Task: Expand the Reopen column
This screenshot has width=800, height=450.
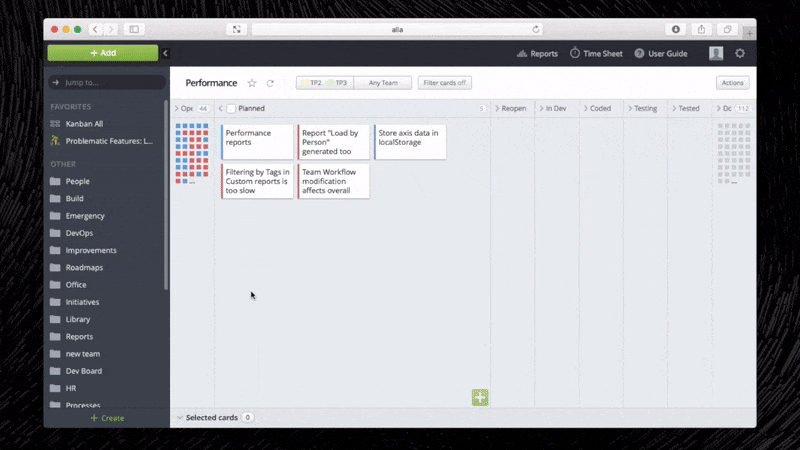Action: [x=497, y=108]
